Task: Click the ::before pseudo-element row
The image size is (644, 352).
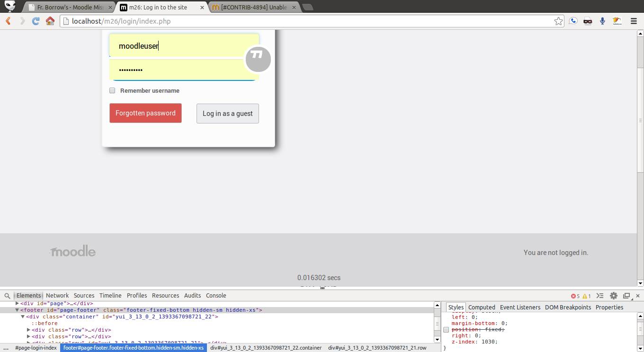Action: tap(45, 323)
